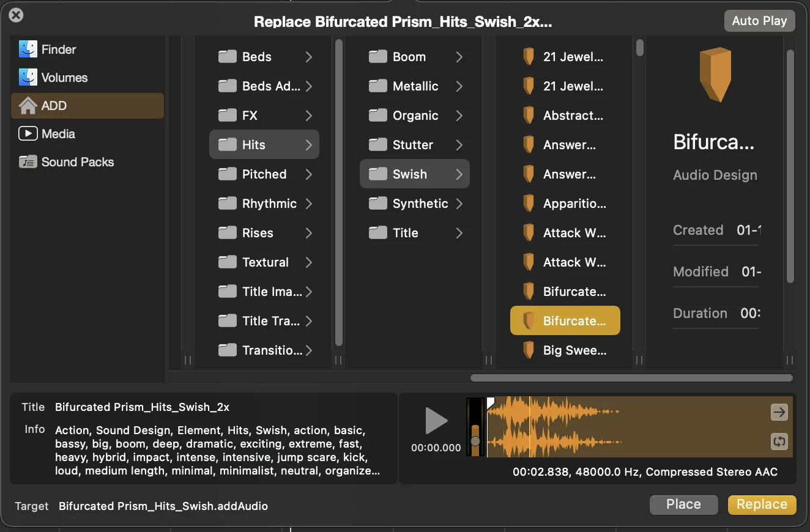This screenshot has height=532, width=810.
Task: Click the Pitched folder icon
Action: click(228, 174)
